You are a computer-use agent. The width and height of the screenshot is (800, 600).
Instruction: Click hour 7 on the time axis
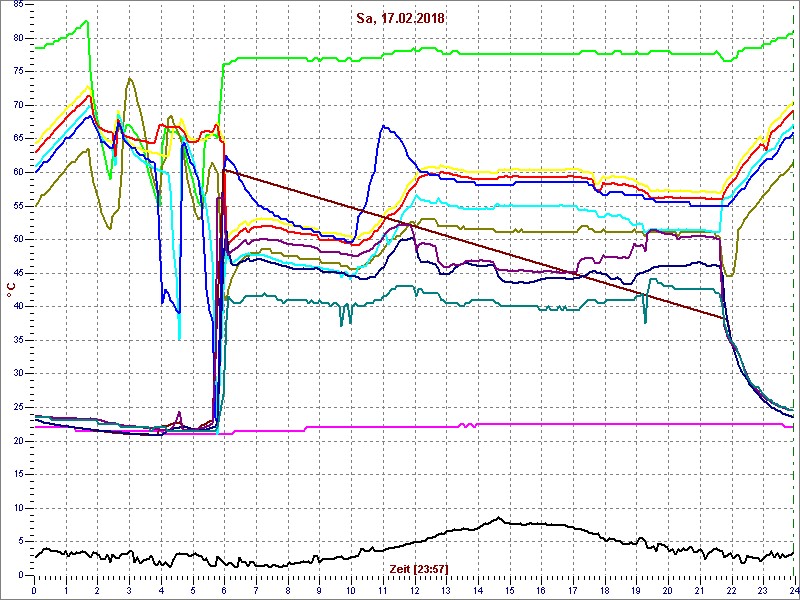(x=256, y=588)
